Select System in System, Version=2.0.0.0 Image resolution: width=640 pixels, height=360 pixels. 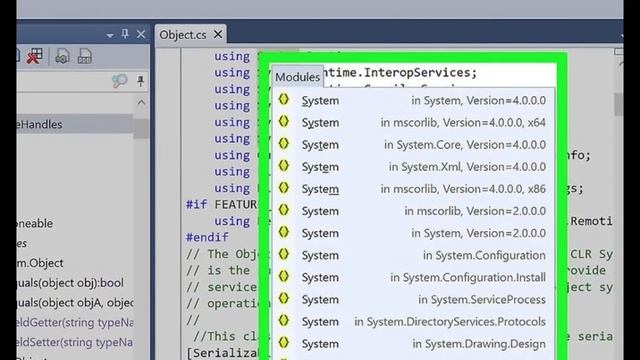(412, 233)
